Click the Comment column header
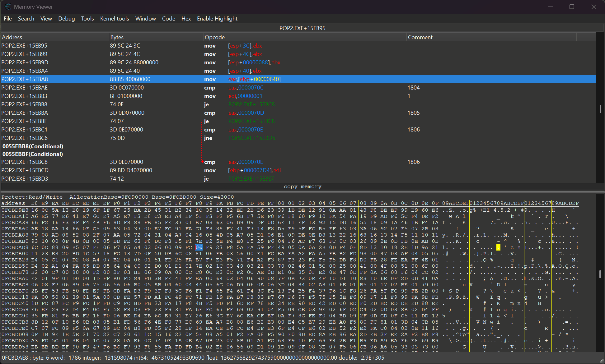The image size is (605, 364). coord(491,37)
